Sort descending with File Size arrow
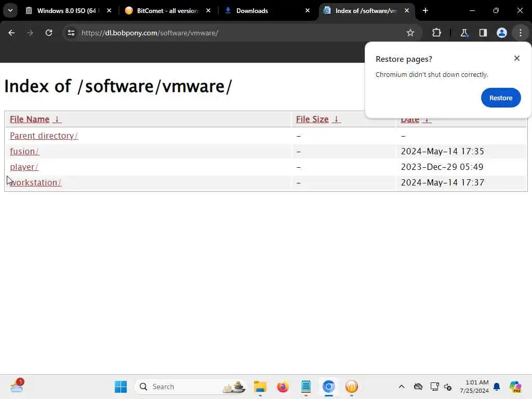 pyautogui.click(x=336, y=119)
